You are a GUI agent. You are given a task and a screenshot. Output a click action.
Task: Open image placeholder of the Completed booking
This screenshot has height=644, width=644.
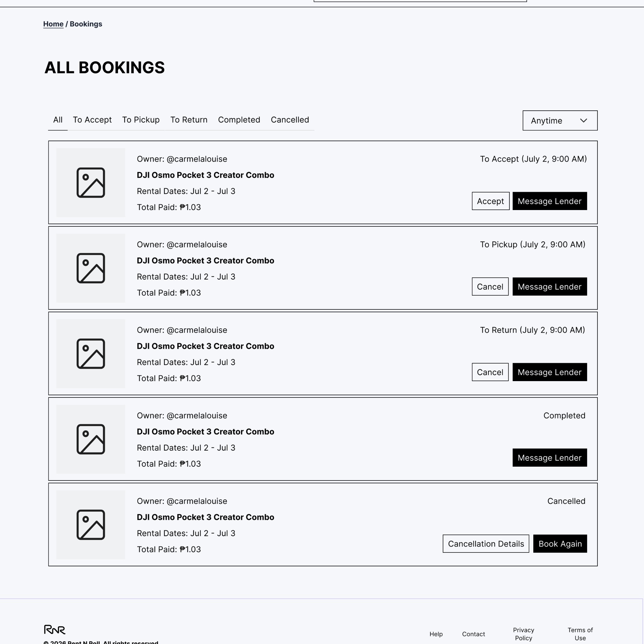[x=91, y=439]
